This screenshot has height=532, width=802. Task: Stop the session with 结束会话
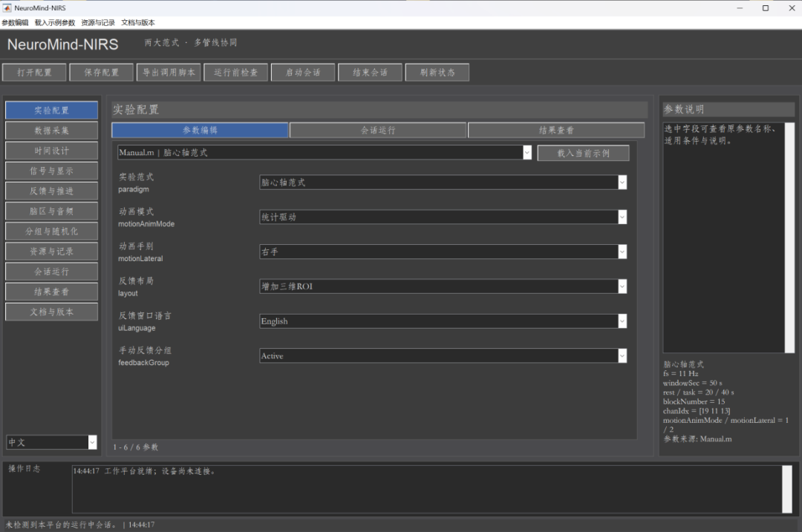pos(371,73)
